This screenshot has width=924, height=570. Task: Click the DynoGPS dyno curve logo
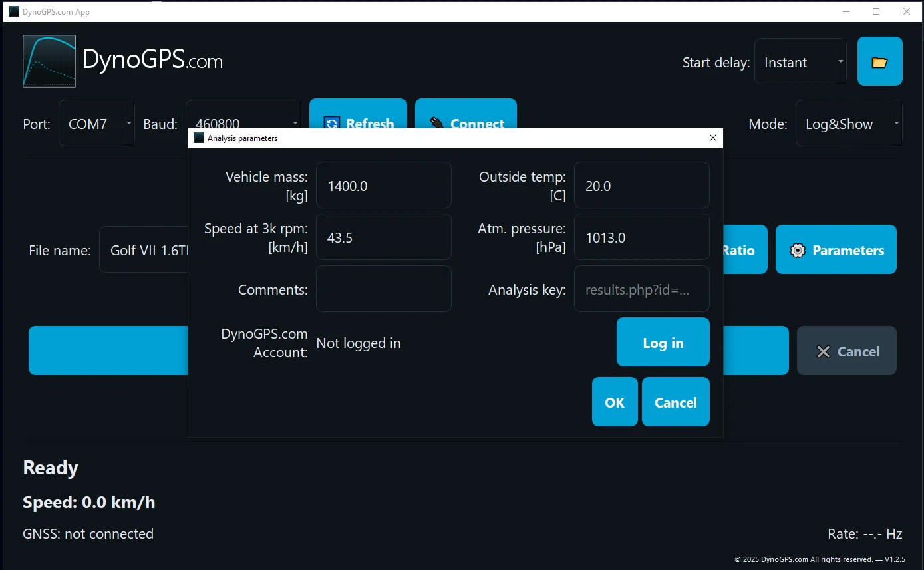[x=49, y=61]
